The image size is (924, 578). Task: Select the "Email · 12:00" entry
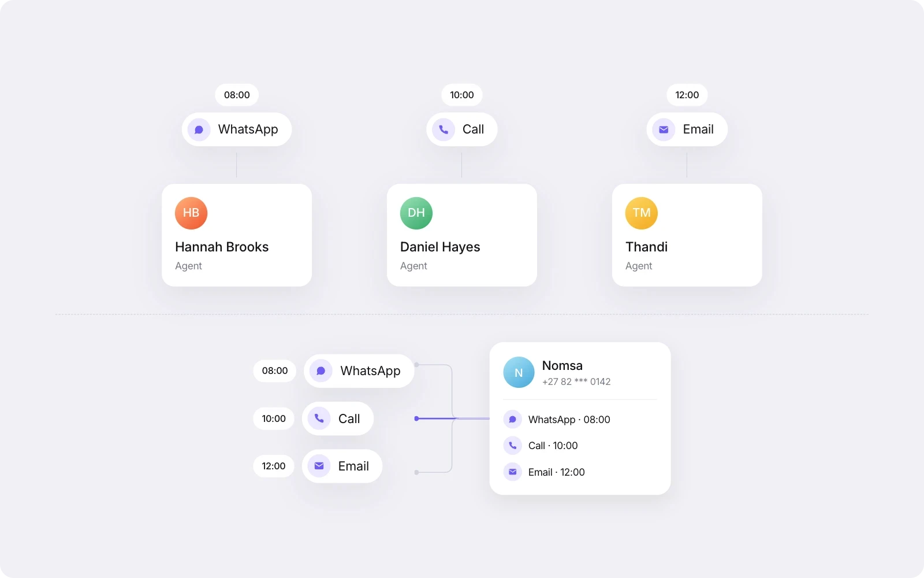544,472
